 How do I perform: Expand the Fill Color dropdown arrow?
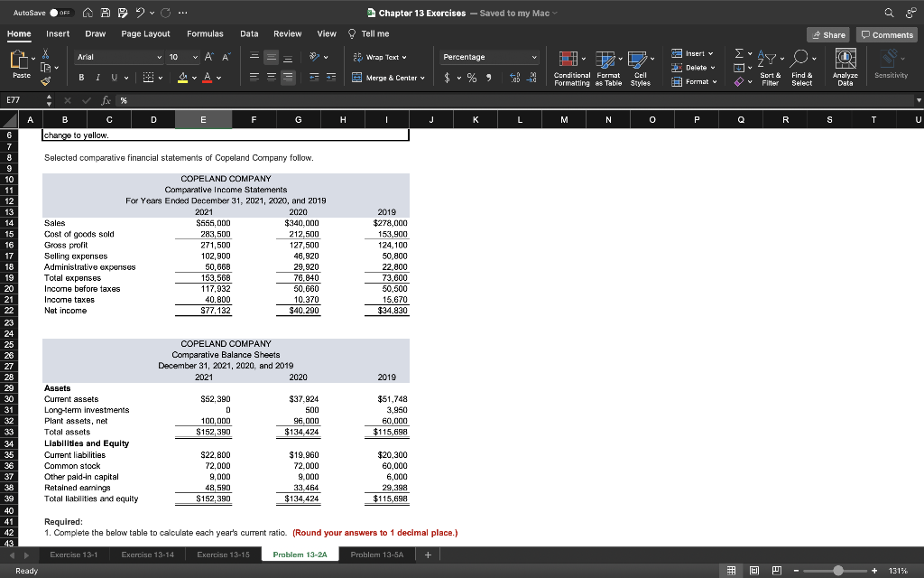pyautogui.click(x=194, y=78)
